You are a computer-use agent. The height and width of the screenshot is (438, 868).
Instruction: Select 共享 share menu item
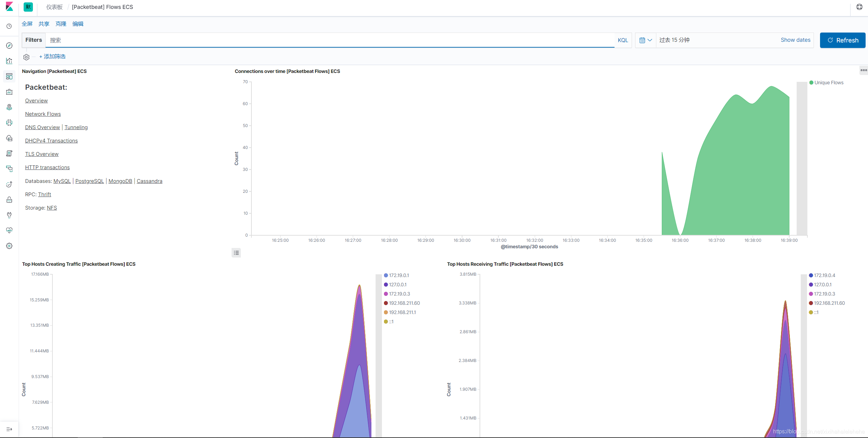click(x=44, y=24)
